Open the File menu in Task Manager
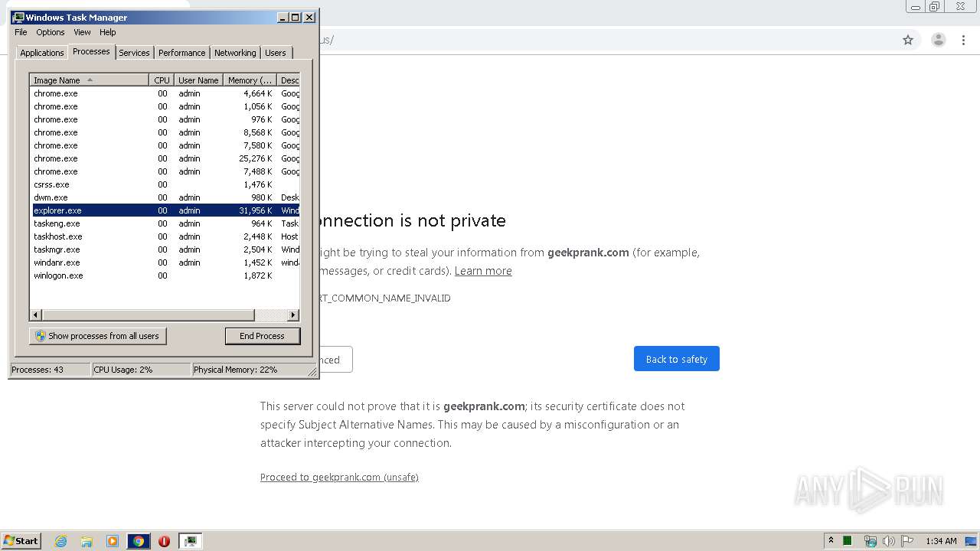 click(x=21, y=32)
